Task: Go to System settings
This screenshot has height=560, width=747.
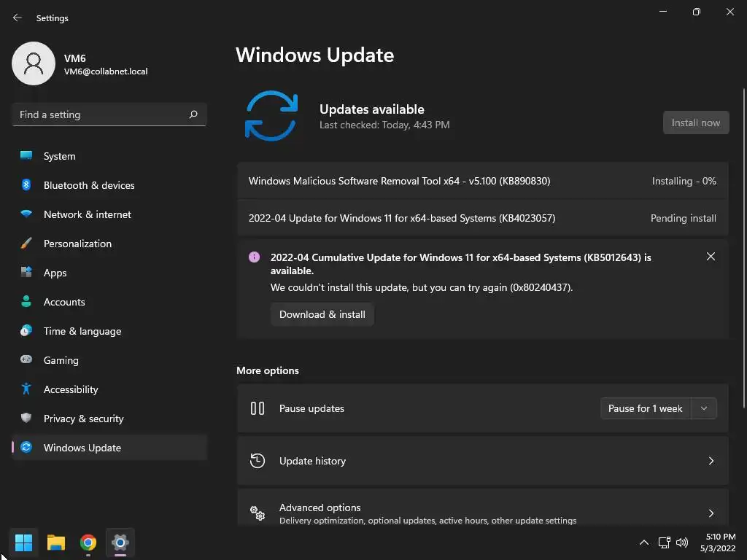Action: point(109,156)
